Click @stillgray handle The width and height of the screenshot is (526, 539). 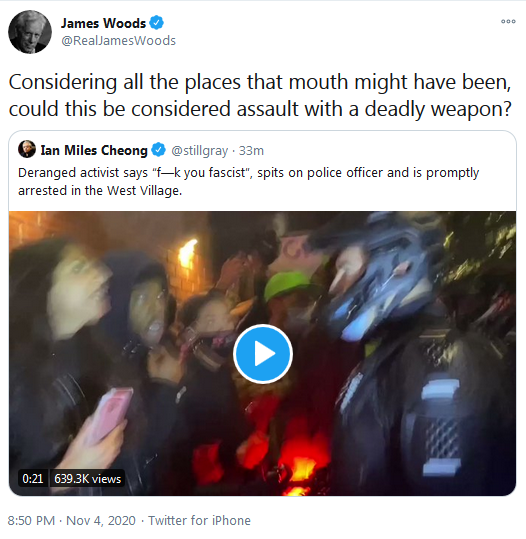199,151
